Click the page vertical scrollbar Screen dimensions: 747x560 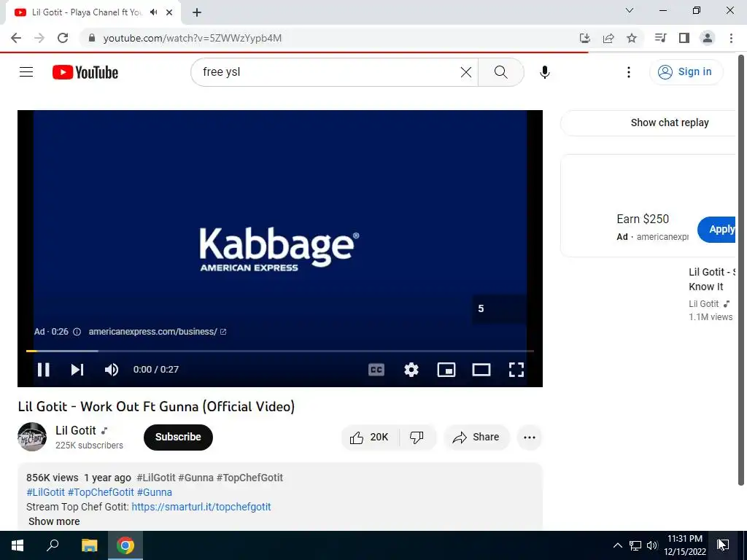[x=741, y=270]
